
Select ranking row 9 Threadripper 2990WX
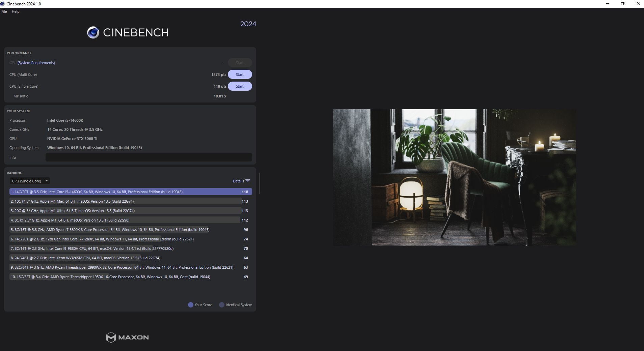(x=131, y=267)
